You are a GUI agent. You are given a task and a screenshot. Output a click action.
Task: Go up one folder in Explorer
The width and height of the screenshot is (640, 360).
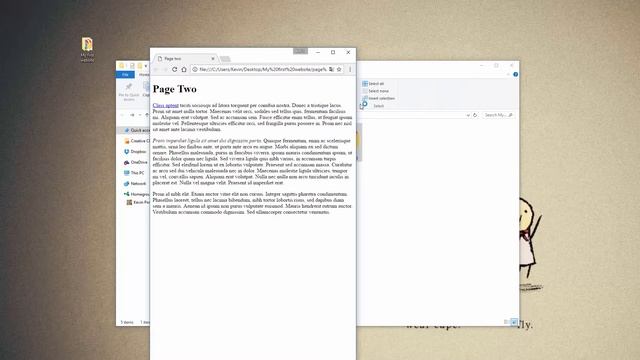147,115
